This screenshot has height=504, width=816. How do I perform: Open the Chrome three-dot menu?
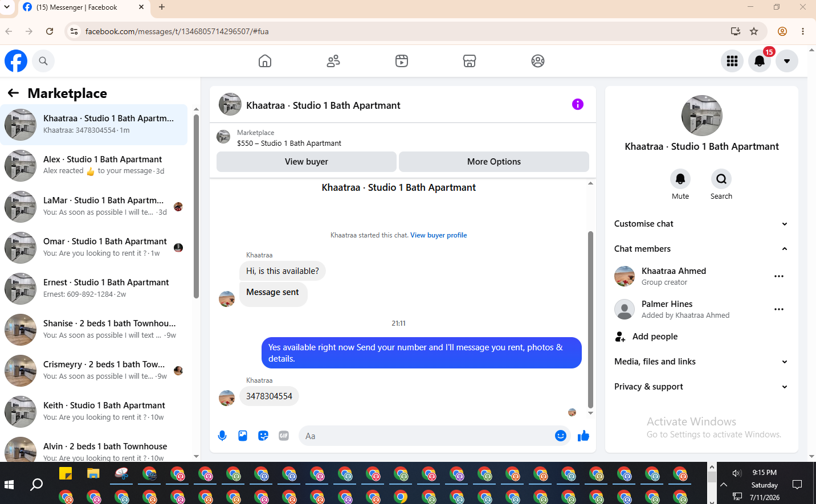click(x=803, y=31)
